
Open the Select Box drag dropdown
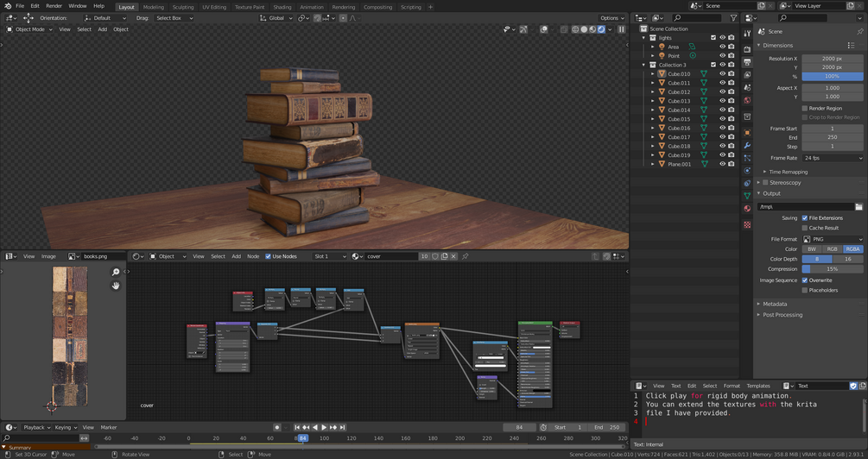tap(174, 18)
